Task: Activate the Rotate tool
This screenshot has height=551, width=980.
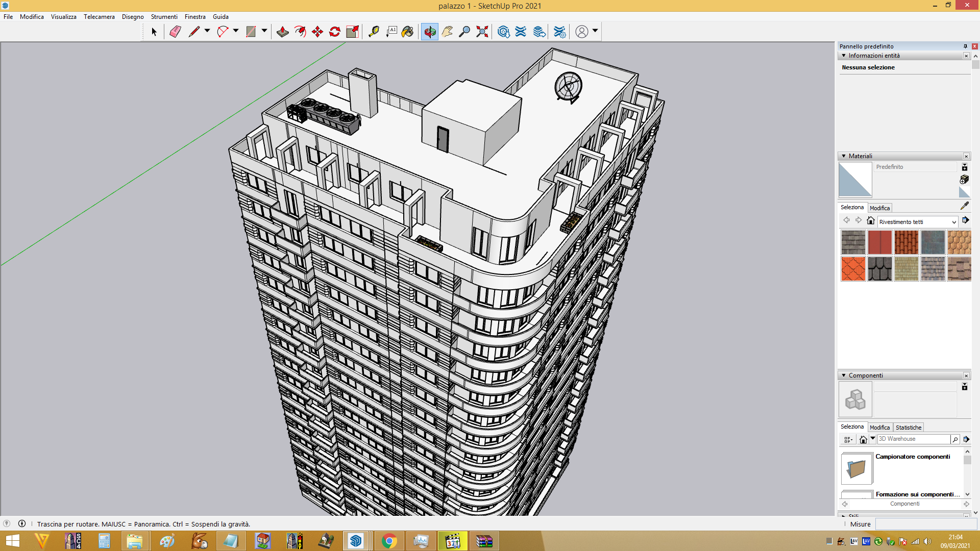Action: point(335,32)
